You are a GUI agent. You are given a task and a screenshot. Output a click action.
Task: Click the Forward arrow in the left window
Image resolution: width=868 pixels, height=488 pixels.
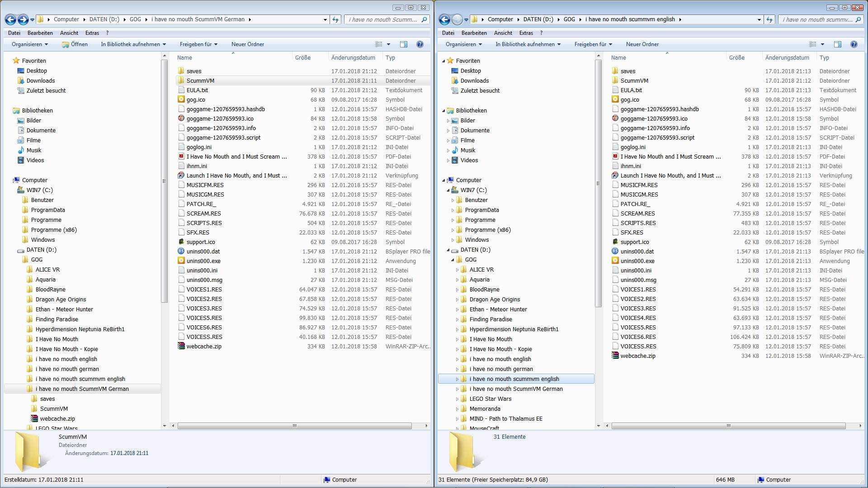click(x=23, y=19)
